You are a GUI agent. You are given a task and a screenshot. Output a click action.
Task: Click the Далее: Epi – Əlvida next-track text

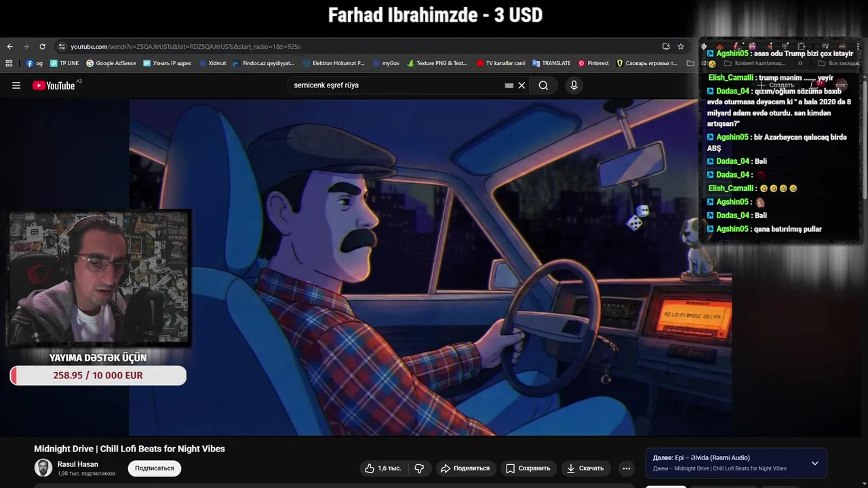pos(701,458)
